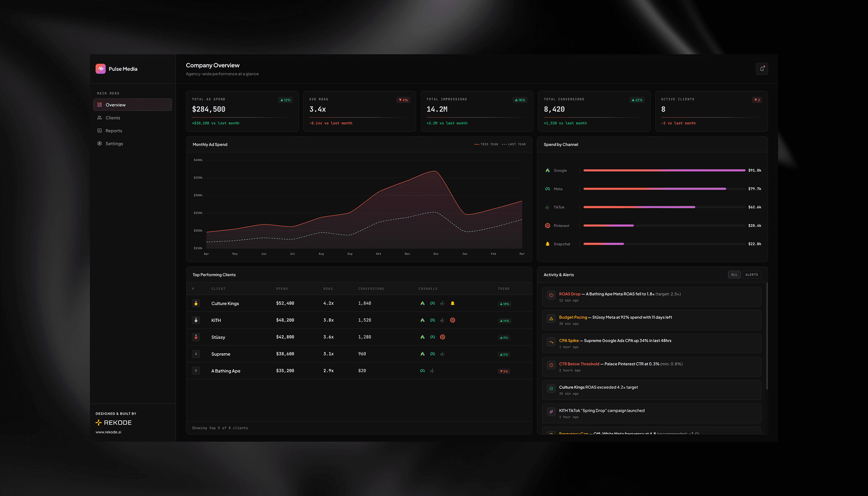Switch activity filter to Alerts
Screen dimensions: 868x496
point(751,275)
